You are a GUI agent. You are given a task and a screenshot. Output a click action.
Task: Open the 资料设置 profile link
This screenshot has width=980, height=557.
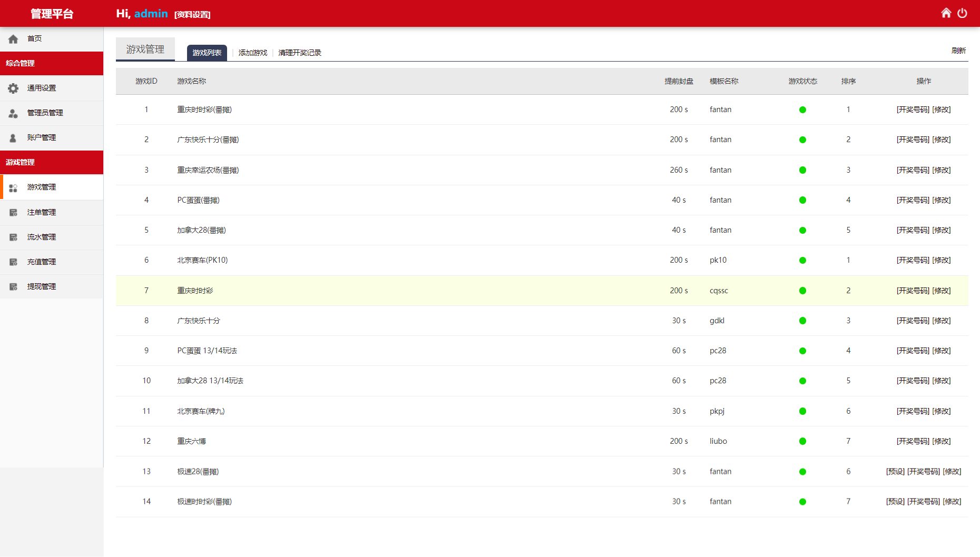192,15
